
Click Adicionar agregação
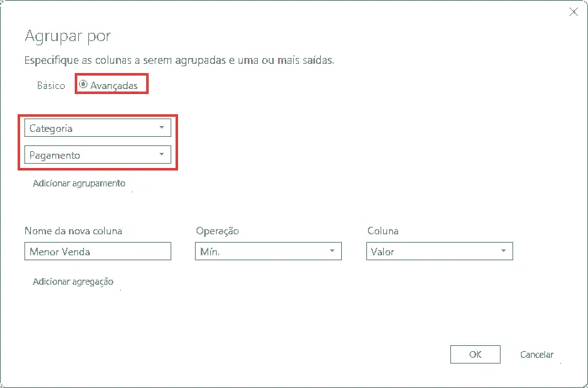(73, 281)
